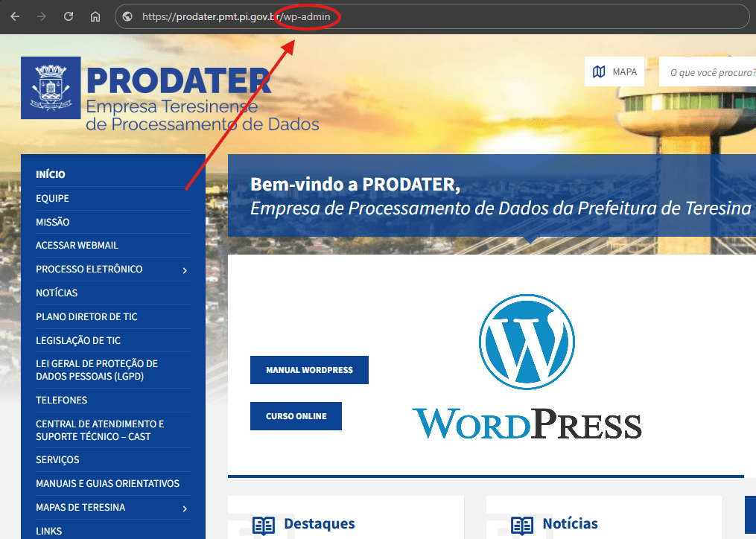Open MANUAIS E GUIAS ORIENTATIVOS link

coord(107,484)
